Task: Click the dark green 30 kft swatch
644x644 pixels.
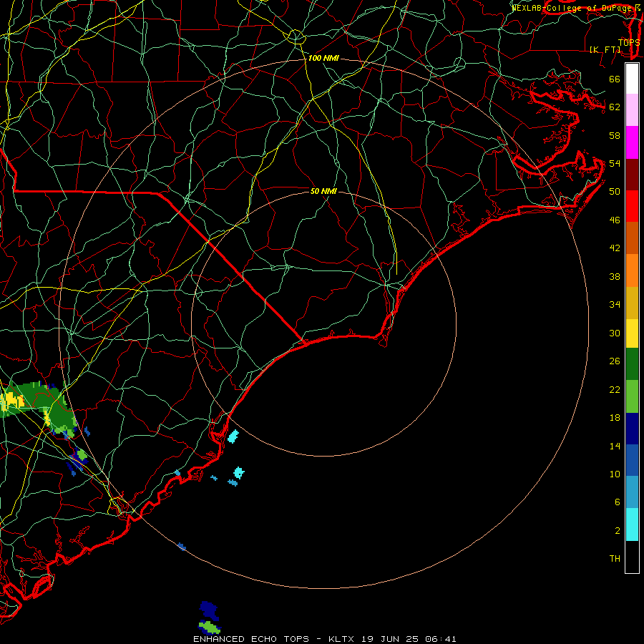Action: pos(632,364)
